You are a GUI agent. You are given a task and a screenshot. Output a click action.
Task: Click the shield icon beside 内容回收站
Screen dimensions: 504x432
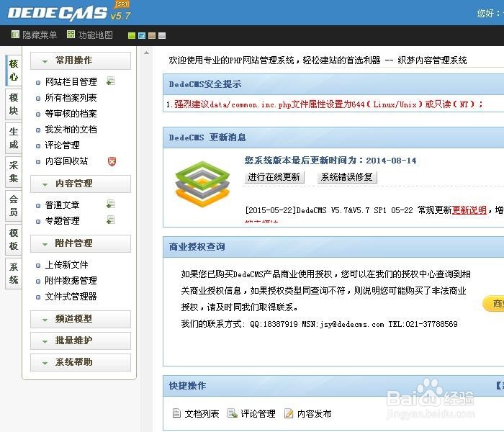(x=112, y=161)
